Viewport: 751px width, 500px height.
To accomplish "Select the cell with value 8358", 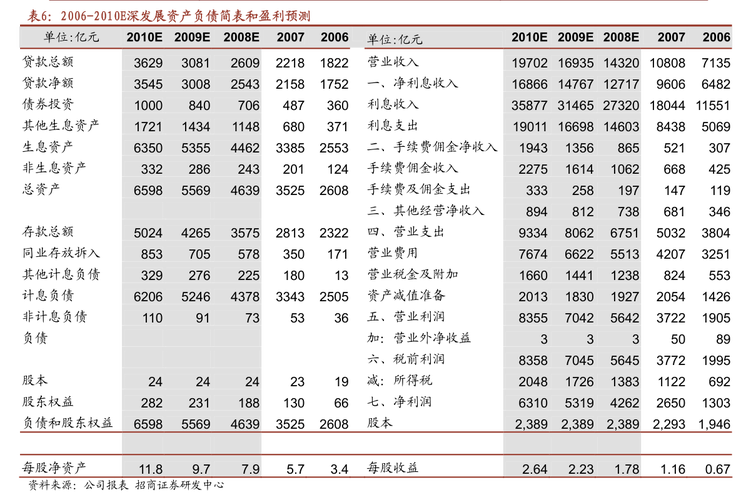I will (x=532, y=361).
